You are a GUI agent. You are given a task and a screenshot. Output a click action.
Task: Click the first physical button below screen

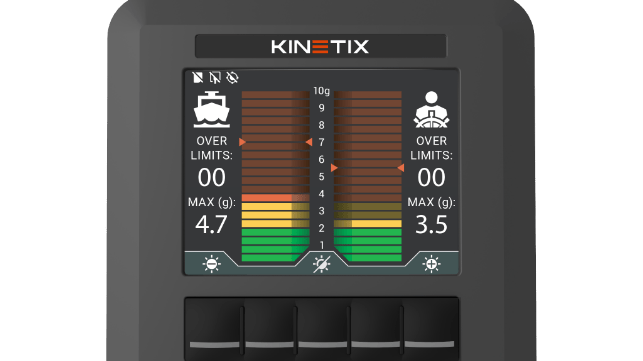[x=214, y=327]
